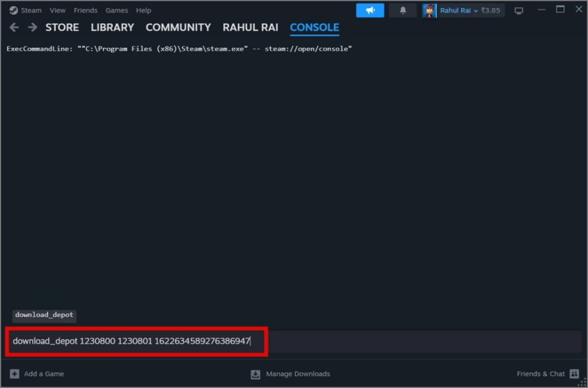Click the Steam logo at top left
Viewport: 588px width, 388px height.
click(x=12, y=10)
